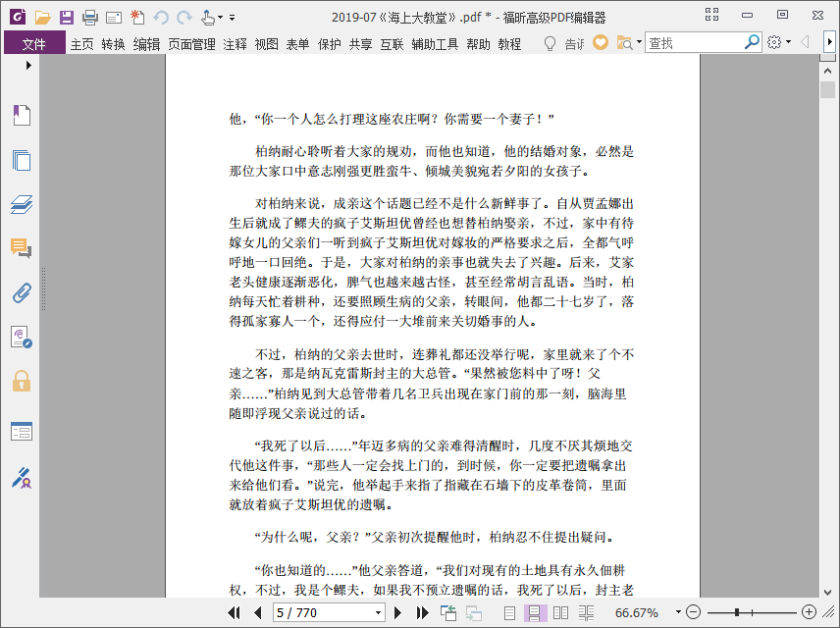Switch to the 注释 tab
Screen dimensions: 840x628
tap(235, 44)
